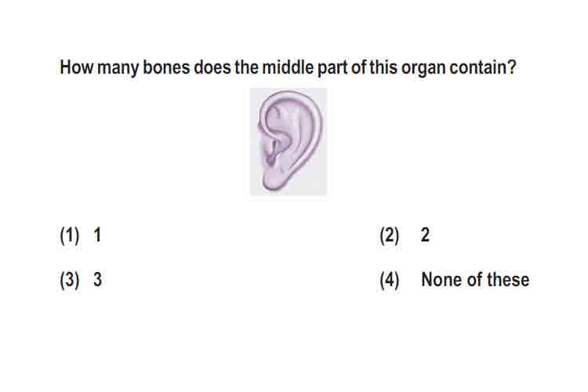
Task: Choose option marker (3)
Action: [x=69, y=280]
